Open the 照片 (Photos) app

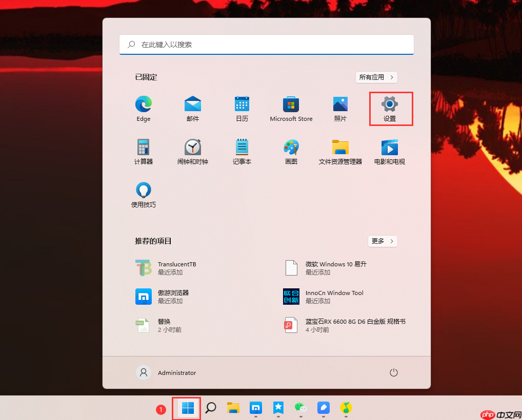tap(340, 104)
